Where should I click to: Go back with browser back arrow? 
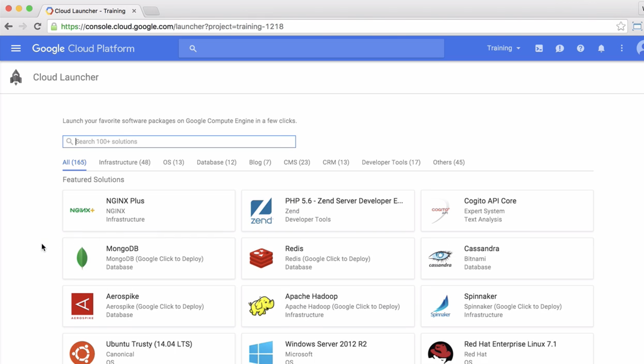9,26
